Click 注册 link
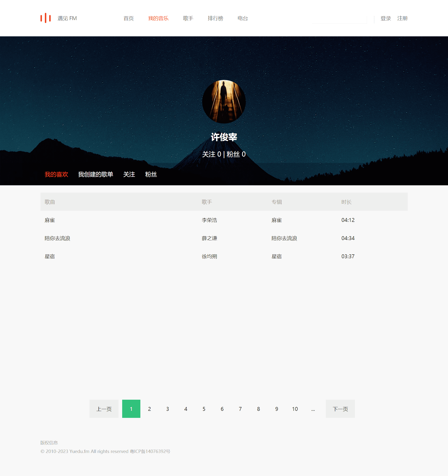The height and width of the screenshot is (476, 448). (402, 18)
